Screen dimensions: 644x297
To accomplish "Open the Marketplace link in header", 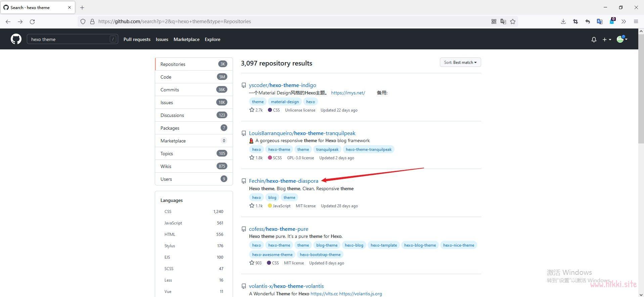I will coord(186,39).
